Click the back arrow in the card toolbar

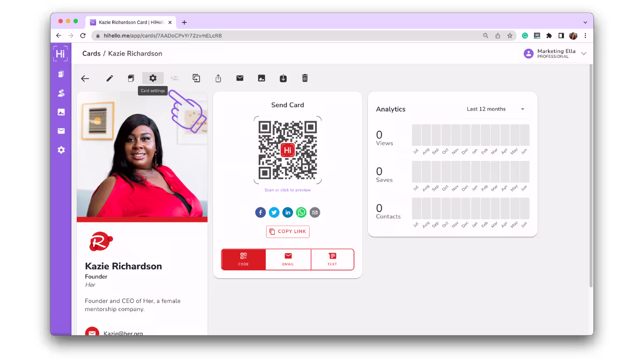[x=85, y=78]
